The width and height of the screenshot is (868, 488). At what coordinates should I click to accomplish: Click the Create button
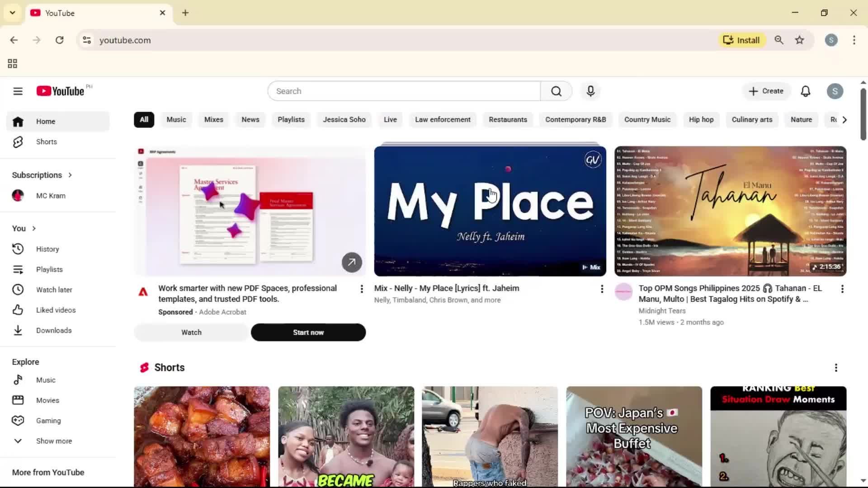click(766, 91)
